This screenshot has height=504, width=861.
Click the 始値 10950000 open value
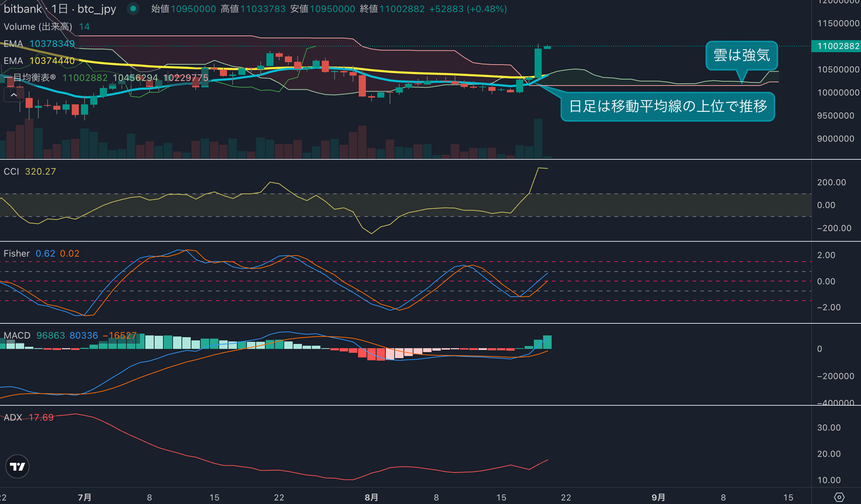tap(184, 9)
